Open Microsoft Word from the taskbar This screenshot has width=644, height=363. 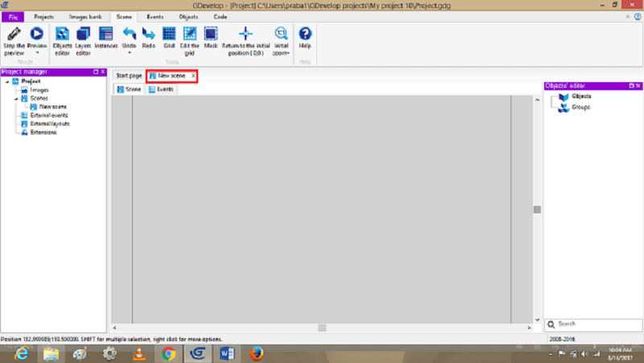(x=227, y=353)
